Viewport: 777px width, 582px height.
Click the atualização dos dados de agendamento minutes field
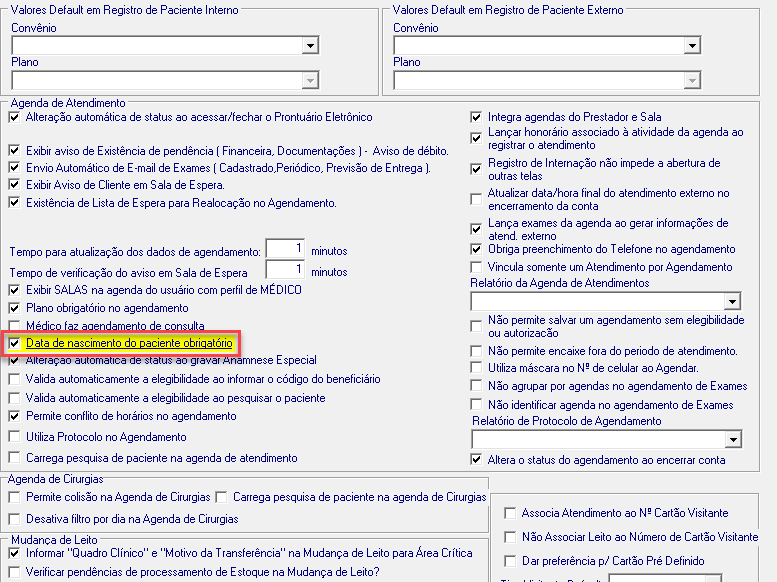[285, 248]
